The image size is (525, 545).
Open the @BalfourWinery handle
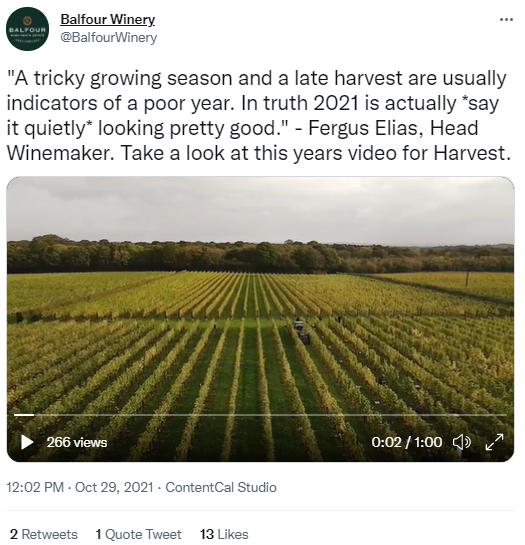point(108,37)
